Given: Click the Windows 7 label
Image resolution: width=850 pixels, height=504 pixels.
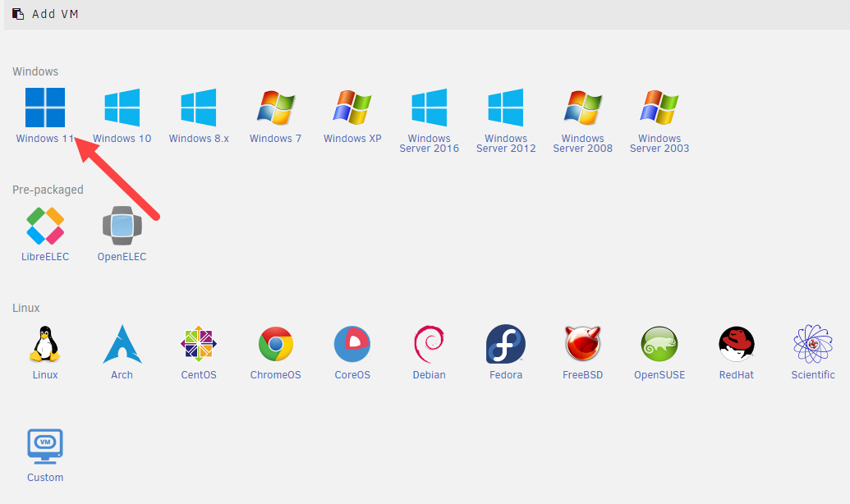Looking at the screenshot, I should click(275, 139).
